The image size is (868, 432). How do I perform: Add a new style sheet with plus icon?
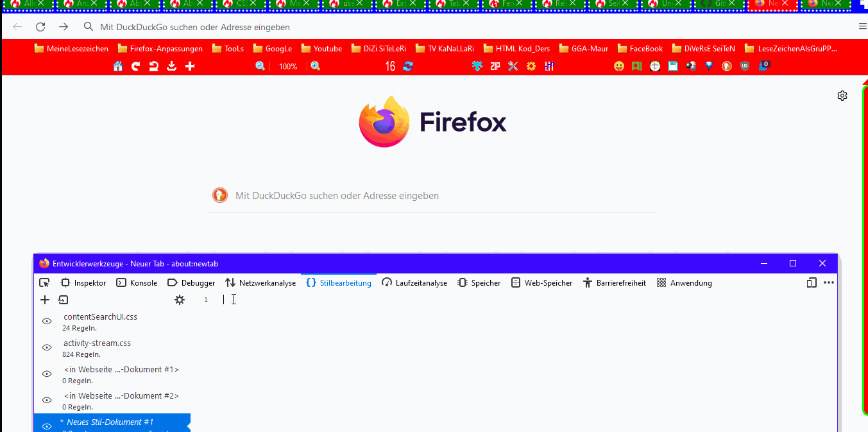point(45,300)
